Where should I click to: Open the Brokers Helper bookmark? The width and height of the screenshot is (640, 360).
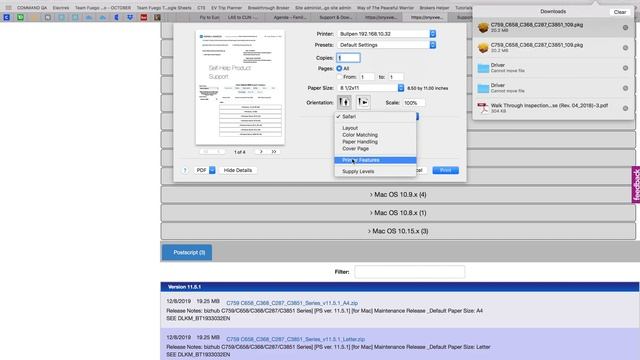(434, 8)
